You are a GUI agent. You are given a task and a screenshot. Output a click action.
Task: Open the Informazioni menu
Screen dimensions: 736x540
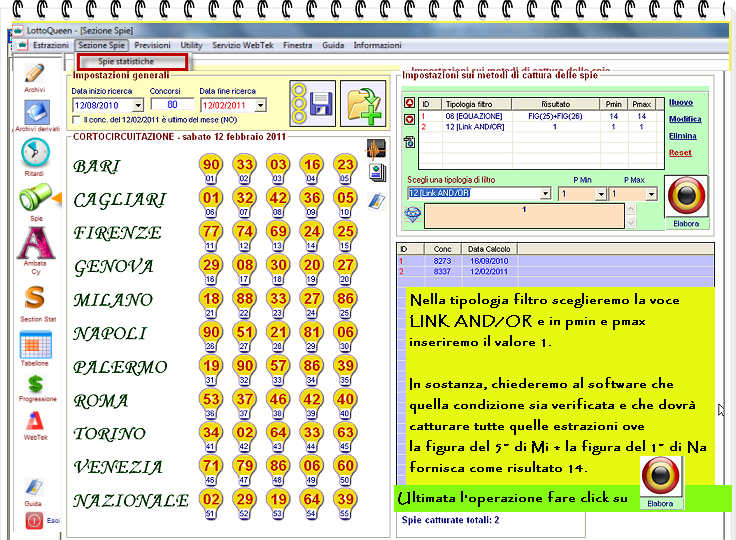click(377, 46)
